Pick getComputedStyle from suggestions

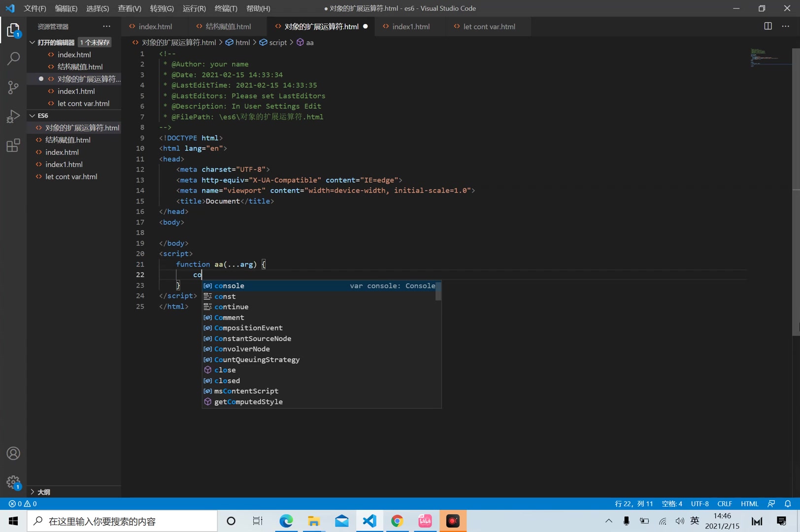click(x=319, y=401)
